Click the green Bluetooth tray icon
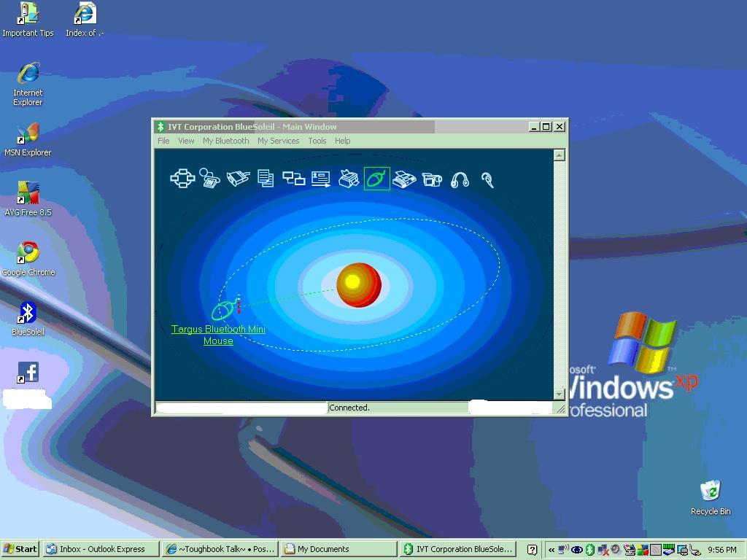The width and height of the screenshot is (747, 560). 589,550
